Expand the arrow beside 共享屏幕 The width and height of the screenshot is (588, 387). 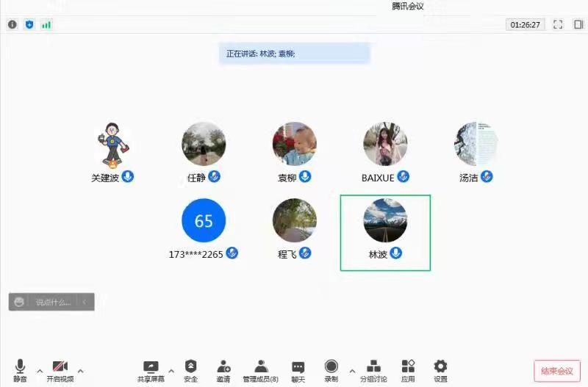pyautogui.click(x=171, y=371)
